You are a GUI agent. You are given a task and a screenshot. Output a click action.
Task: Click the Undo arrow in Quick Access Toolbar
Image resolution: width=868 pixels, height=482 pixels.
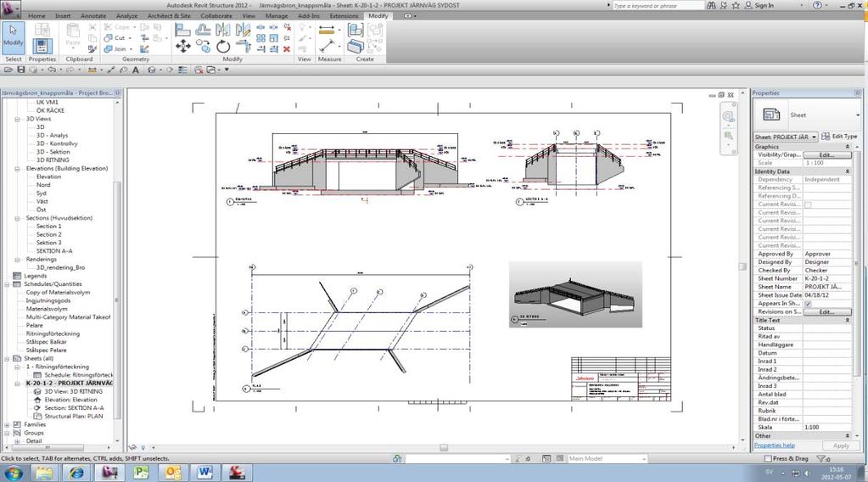[52, 70]
